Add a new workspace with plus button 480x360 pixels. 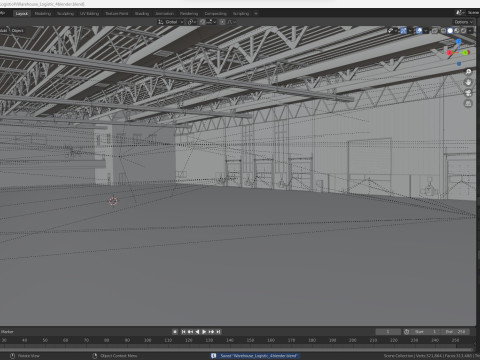(256, 14)
